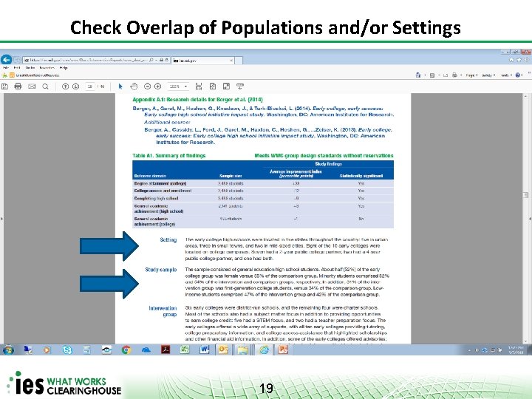Open the Page command bar dropdown
532x399 pixels.
tap(471, 75)
